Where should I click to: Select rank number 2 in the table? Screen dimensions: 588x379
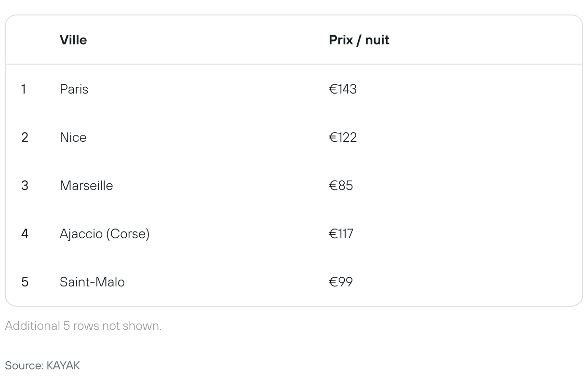click(25, 137)
